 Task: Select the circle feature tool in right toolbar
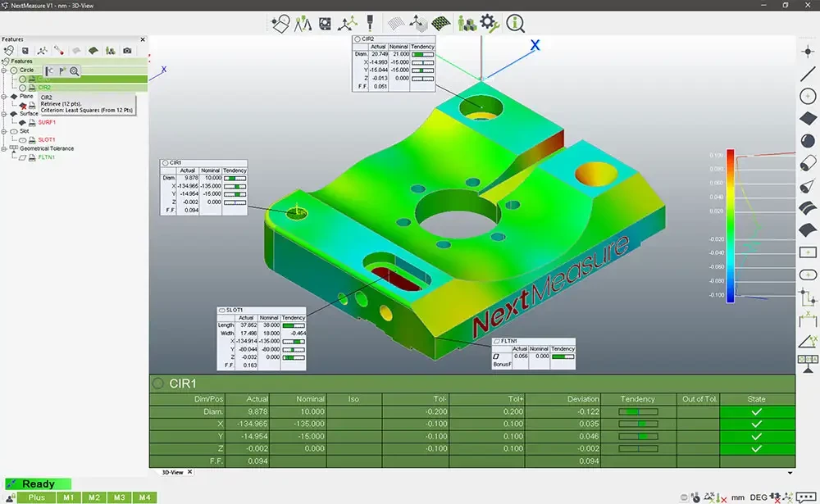coord(808,96)
